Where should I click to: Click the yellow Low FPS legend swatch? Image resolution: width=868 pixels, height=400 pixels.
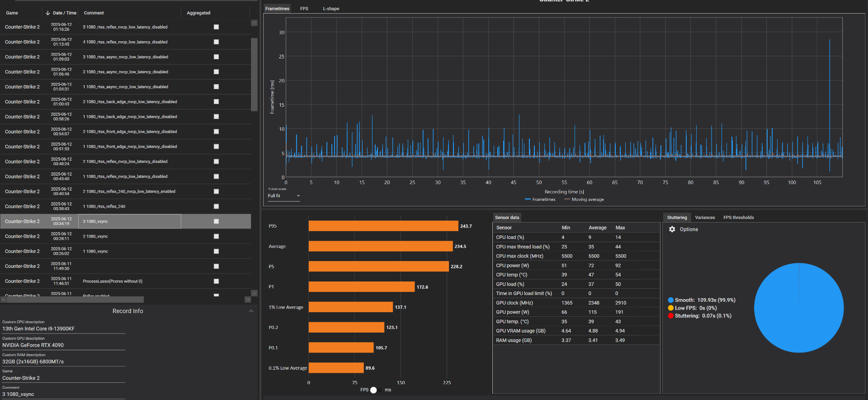[x=671, y=308]
